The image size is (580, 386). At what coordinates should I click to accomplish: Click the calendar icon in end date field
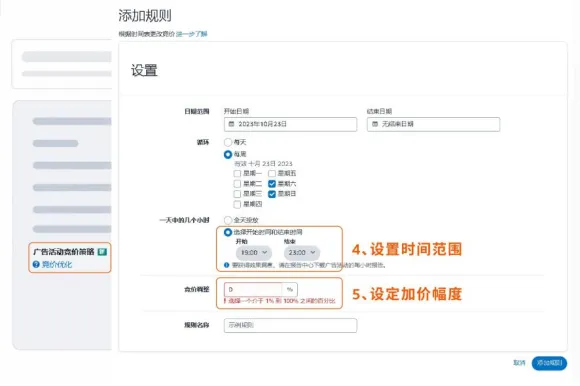(x=375, y=124)
